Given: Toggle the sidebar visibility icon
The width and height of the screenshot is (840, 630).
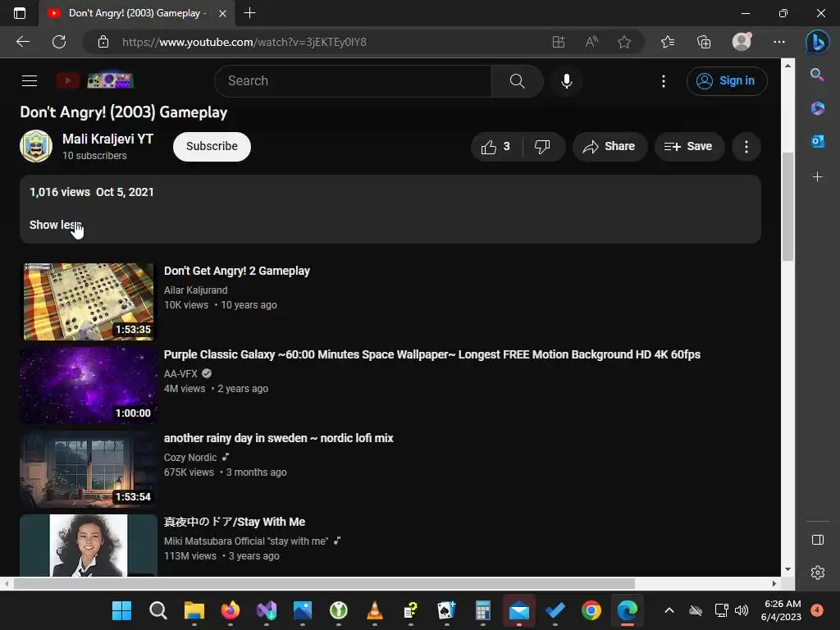Looking at the screenshot, I should pos(818,540).
